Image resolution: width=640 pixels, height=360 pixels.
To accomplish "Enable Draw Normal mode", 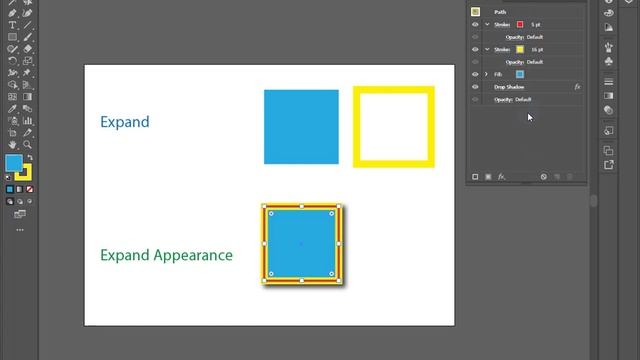I will tap(10, 201).
